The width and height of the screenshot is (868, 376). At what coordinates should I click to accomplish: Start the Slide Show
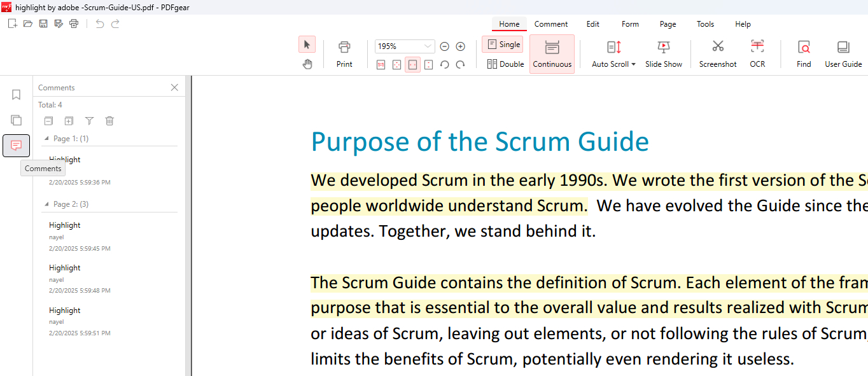(663, 53)
